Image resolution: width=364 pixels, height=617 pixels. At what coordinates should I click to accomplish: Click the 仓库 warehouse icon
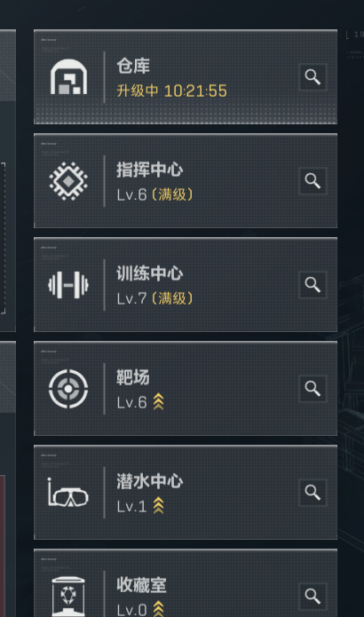(68, 77)
